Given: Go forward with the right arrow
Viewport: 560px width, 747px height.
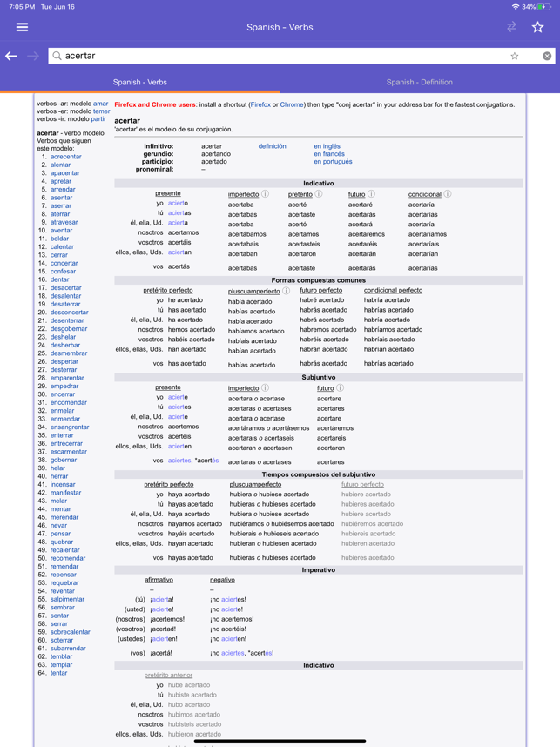Looking at the screenshot, I should point(33,56).
